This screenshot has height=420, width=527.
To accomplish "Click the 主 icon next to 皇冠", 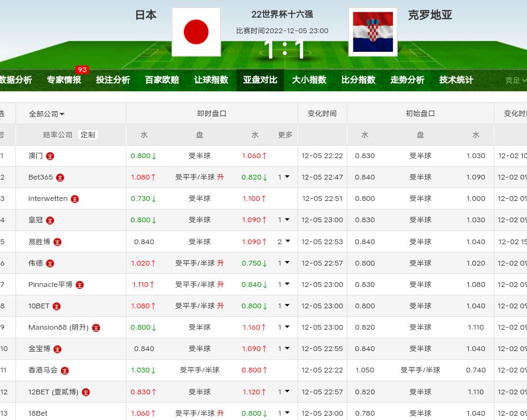I will [50, 220].
